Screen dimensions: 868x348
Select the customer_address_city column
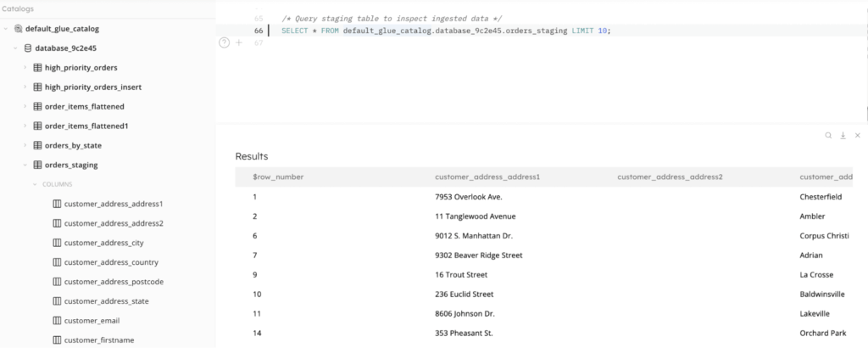click(104, 243)
